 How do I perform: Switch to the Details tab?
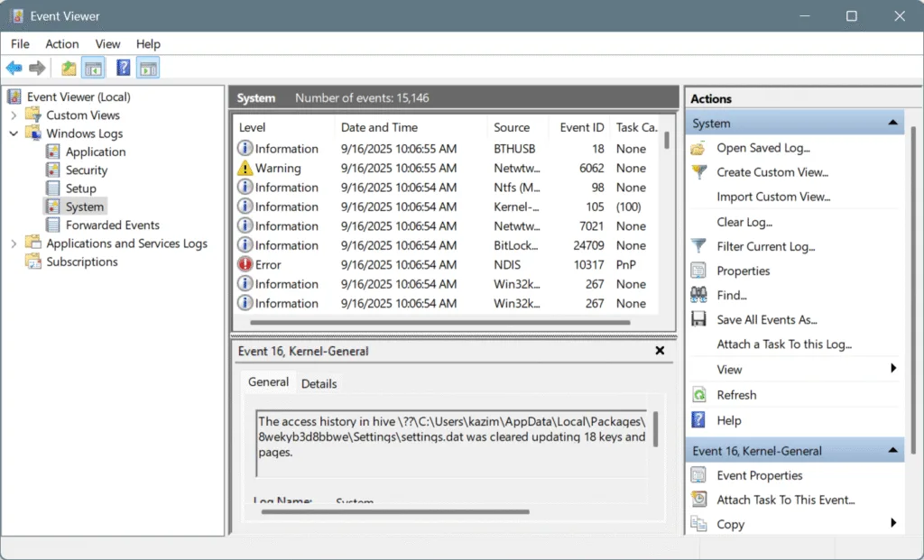pos(319,383)
